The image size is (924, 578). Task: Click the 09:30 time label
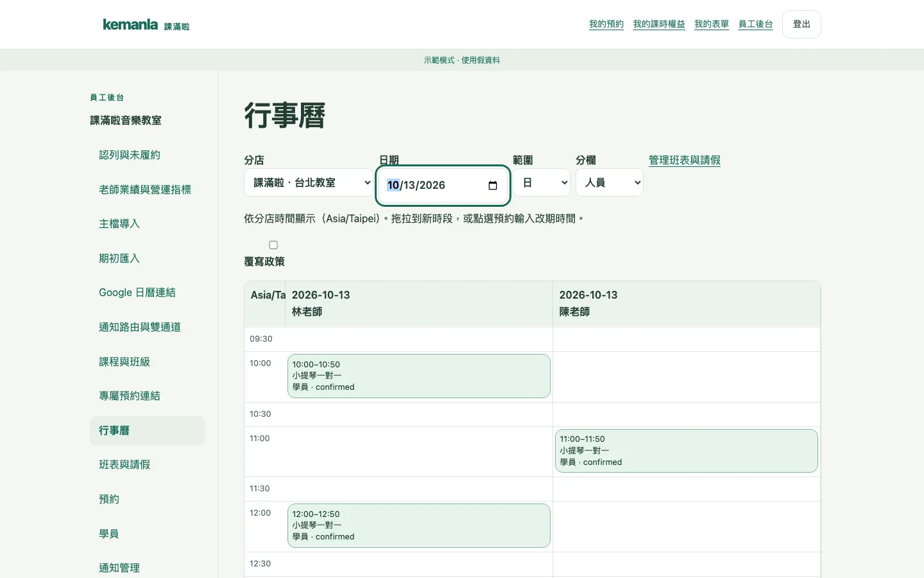point(261,339)
